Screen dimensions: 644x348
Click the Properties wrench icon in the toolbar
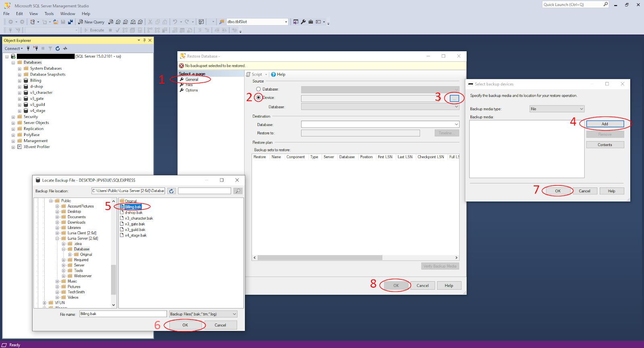[x=303, y=22]
